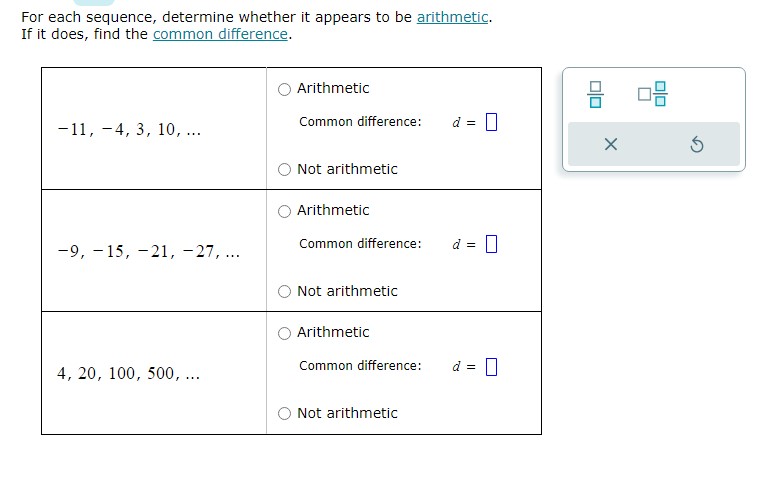
Task: Select Not arithmetic for sequence 4, 20, 100, 500
Action: click(x=284, y=414)
